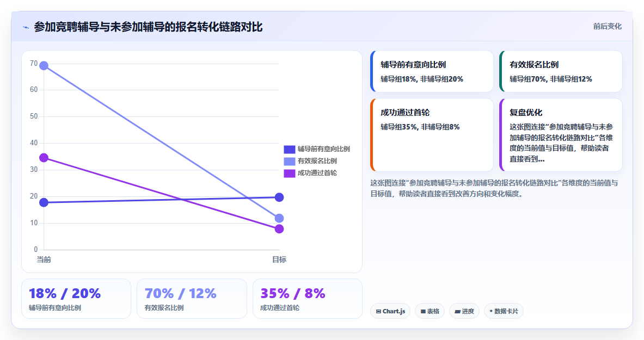Click the sparkle icon in 数据卡片 tag
This screenshot has height=340, width=644.
pos(491,311)
